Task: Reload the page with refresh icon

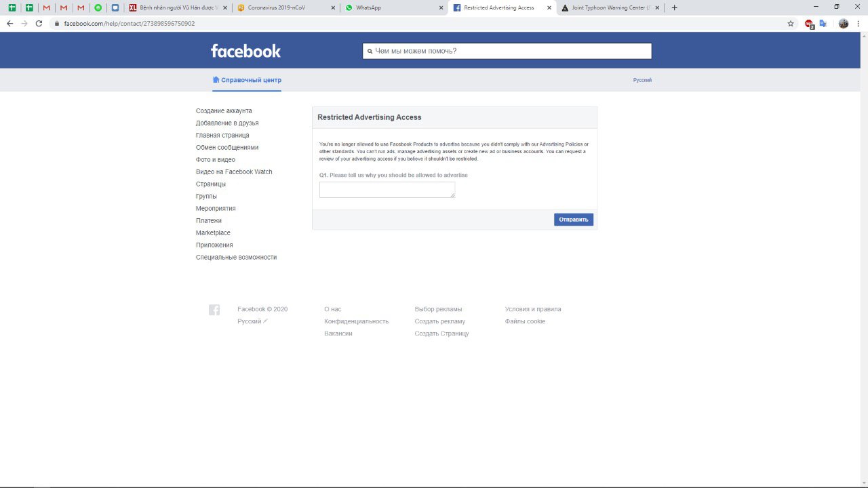Action: (x=39, y=23)
